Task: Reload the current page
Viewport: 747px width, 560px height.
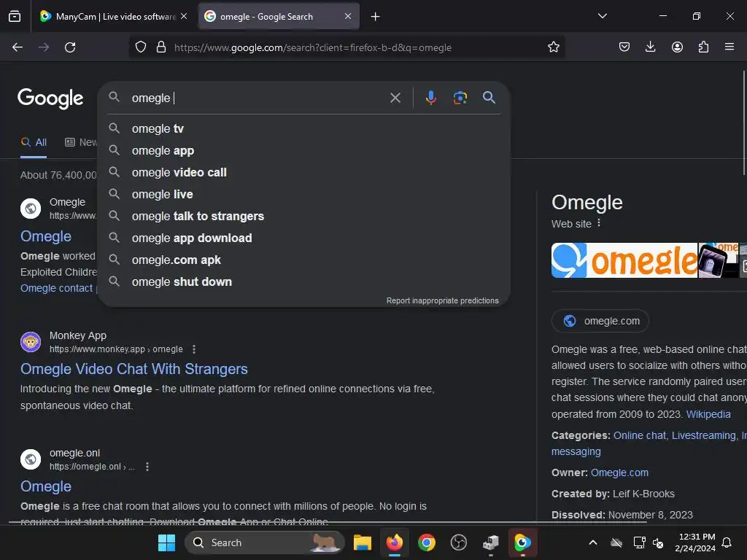Action: pos(70,47)
